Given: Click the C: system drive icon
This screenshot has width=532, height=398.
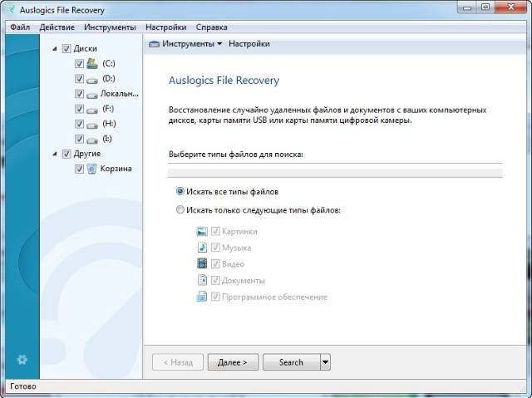Looking at the screenshot, I should pyautogui.click(x=92, y=63).
